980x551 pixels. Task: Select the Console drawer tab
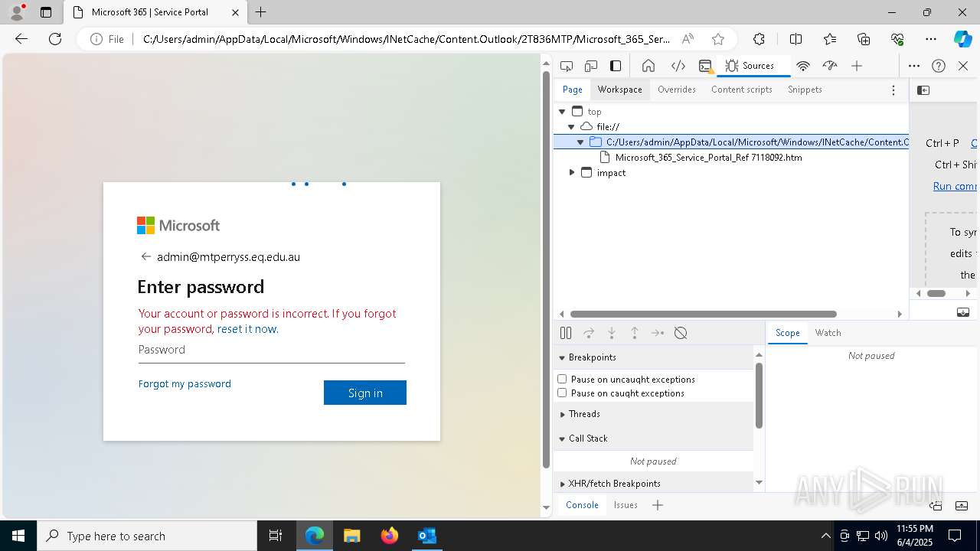click(x=582, y=505)
